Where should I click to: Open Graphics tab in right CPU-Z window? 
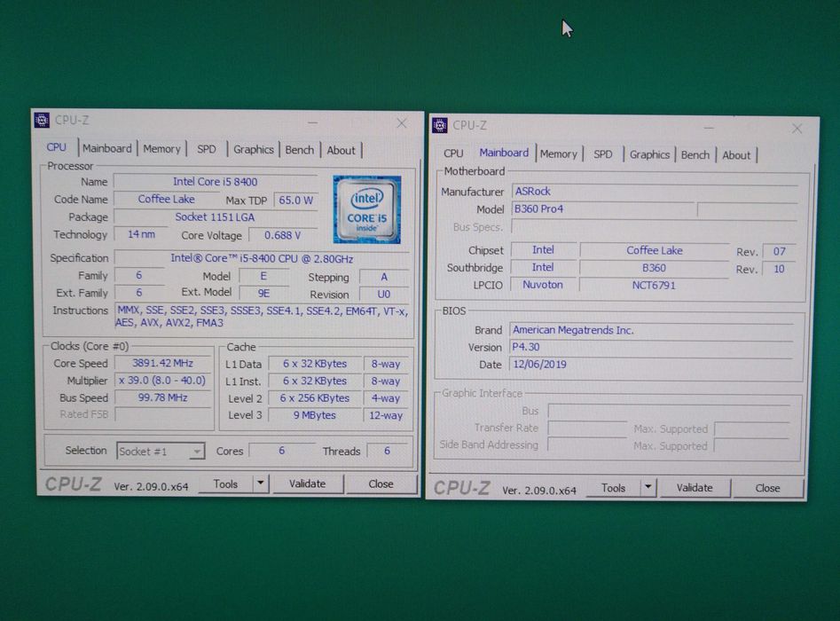point(650,155)
